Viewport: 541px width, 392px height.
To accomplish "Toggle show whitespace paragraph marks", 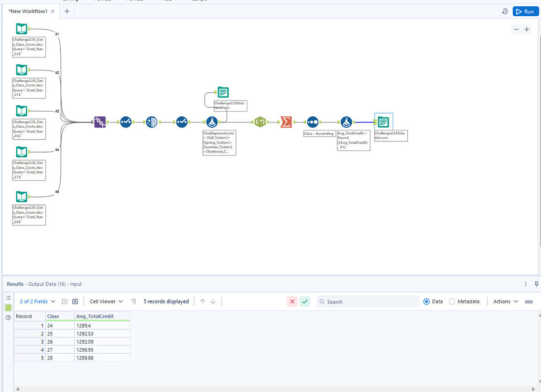I will pos(134,301).
